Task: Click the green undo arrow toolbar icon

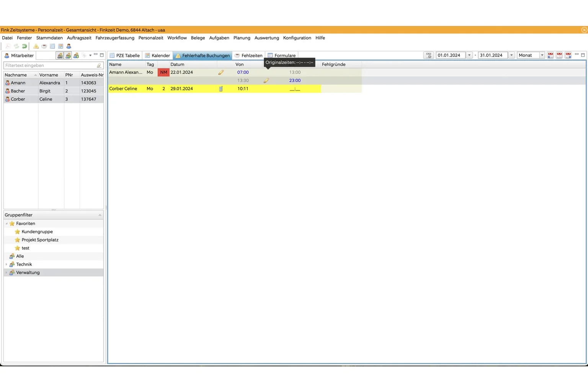Action: [24, 46]
